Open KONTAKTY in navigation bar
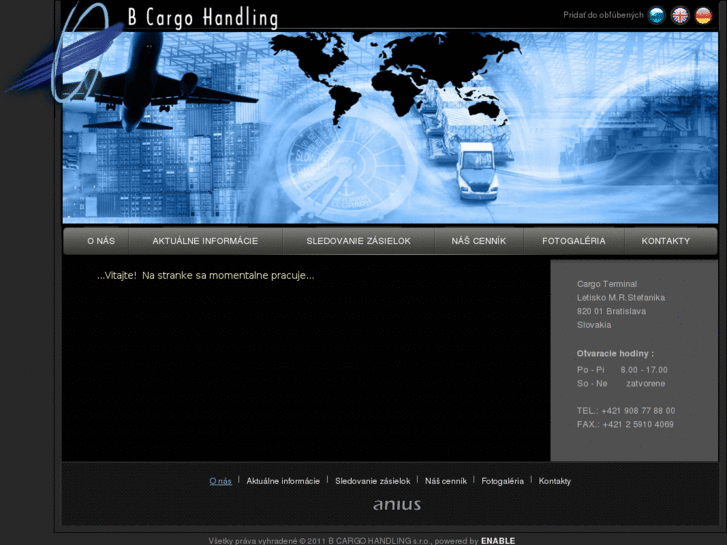The image size is (727, 545). click(666, 241)
